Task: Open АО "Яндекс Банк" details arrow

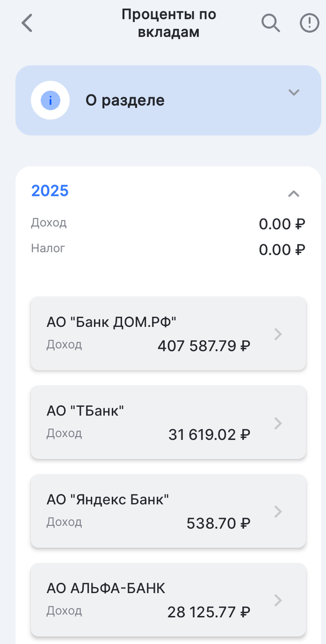Action: click(x=277, y=511)
